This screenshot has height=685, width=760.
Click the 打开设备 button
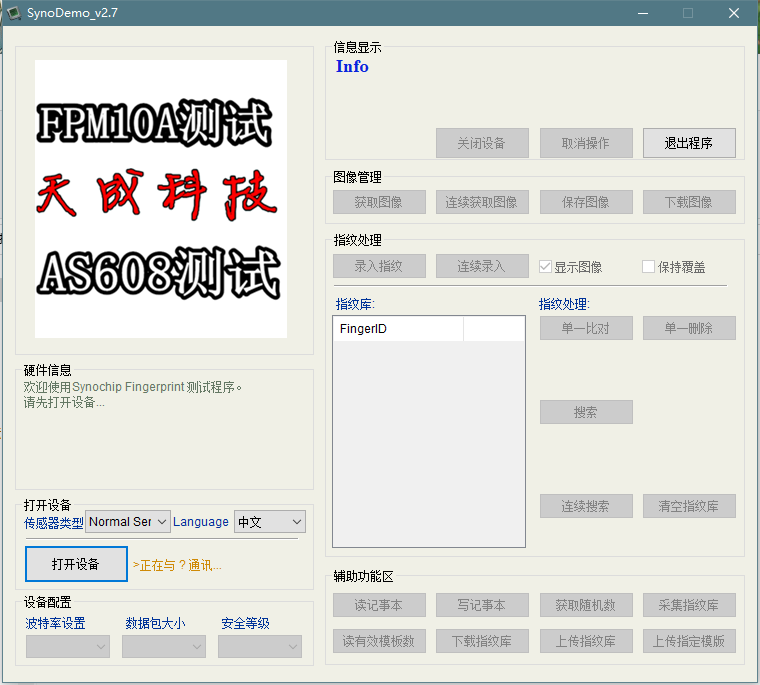click(76, 564)
